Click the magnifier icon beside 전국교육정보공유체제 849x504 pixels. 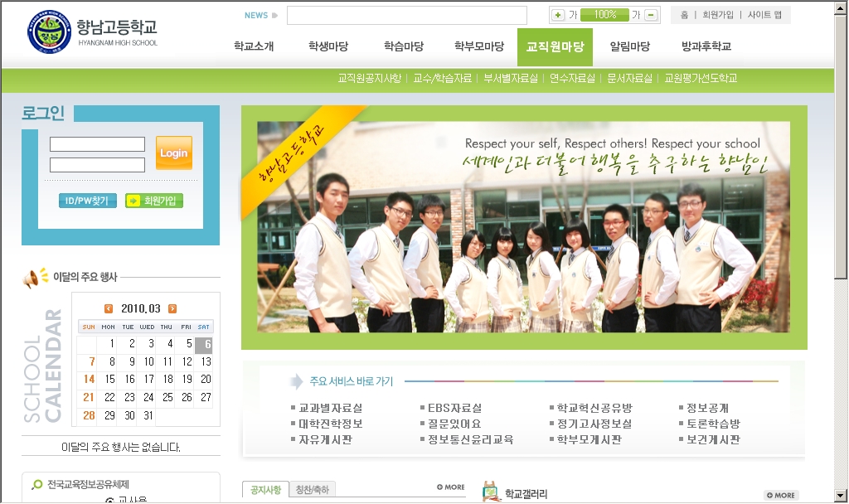click(x=36, y=484)
